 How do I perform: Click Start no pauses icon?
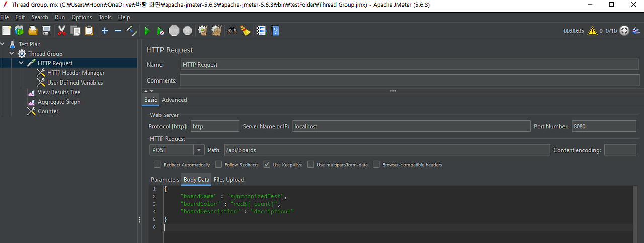(160, 31)
